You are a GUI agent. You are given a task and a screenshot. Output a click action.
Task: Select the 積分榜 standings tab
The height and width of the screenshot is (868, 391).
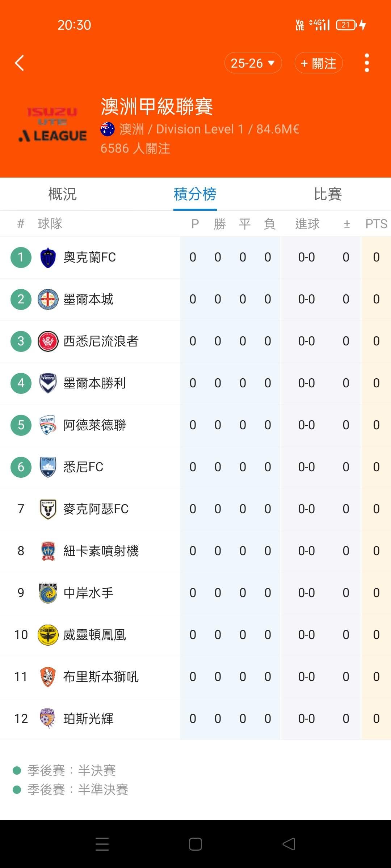coord(195,194)
